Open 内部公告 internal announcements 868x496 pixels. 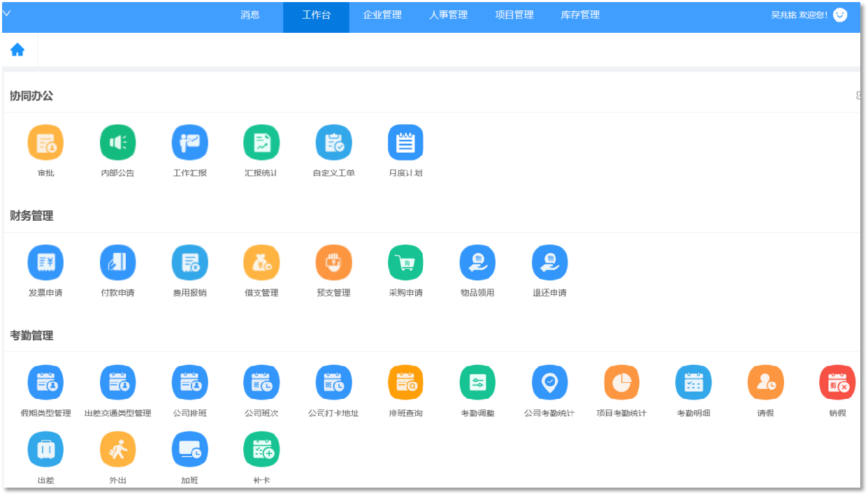117,142
